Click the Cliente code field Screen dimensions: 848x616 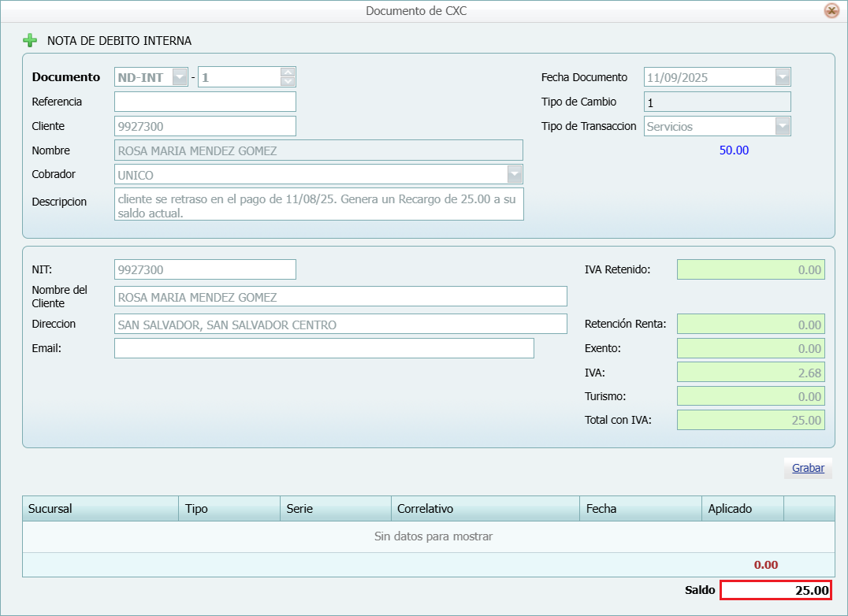[x=205, y=126]
